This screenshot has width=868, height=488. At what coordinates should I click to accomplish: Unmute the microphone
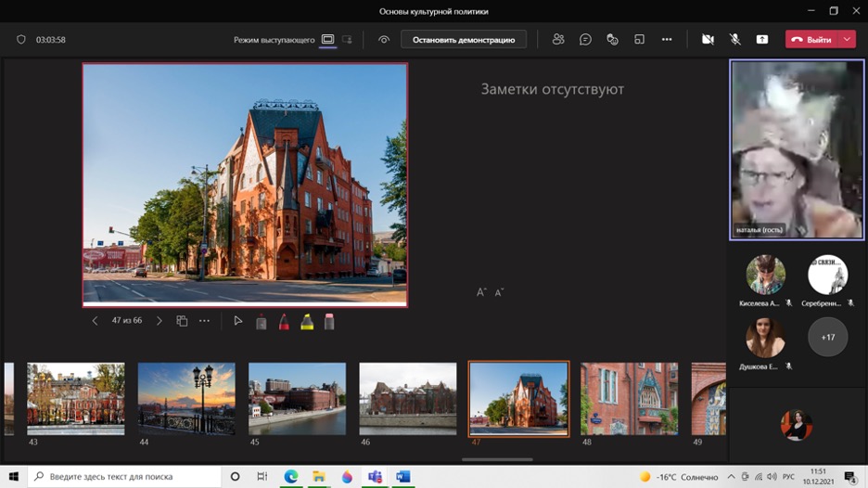tap(734, 40)
